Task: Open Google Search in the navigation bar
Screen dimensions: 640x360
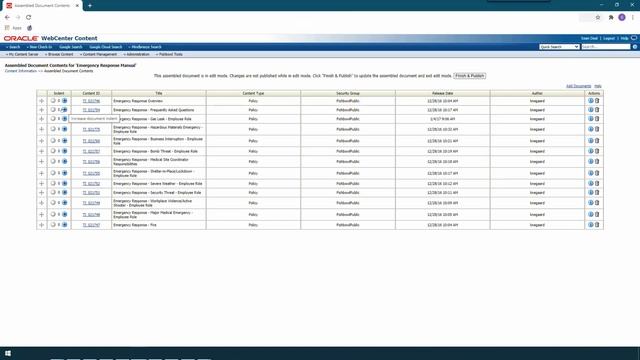Action: 71,47
